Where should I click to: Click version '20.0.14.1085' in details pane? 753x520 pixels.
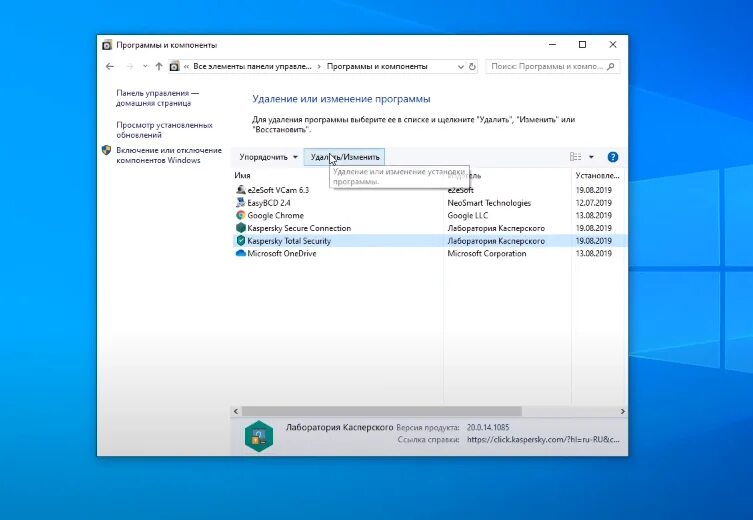pos(488,427)
